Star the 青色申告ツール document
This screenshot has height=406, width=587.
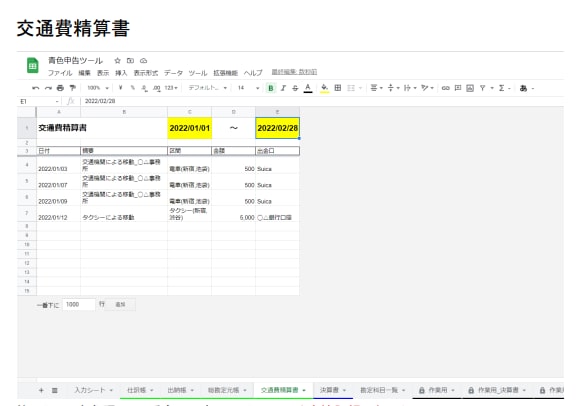click(118, 61)
